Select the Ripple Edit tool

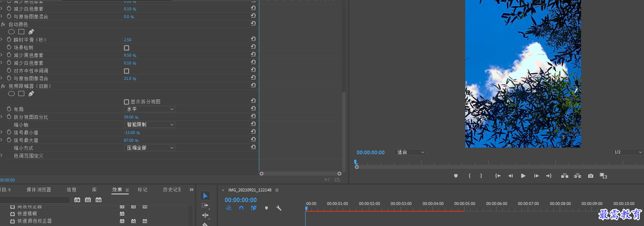pos(205,215)
